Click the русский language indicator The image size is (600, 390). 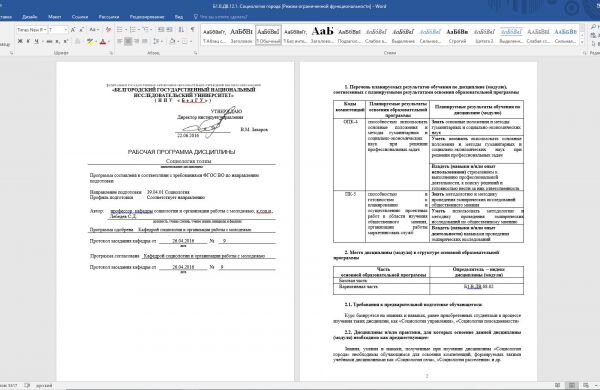[x=44, y=385]
